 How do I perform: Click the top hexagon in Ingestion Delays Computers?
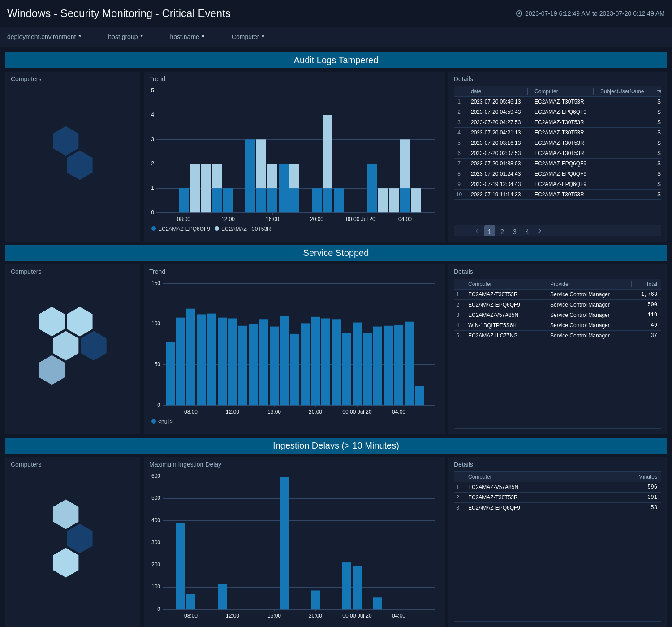[x=66, y=514]
